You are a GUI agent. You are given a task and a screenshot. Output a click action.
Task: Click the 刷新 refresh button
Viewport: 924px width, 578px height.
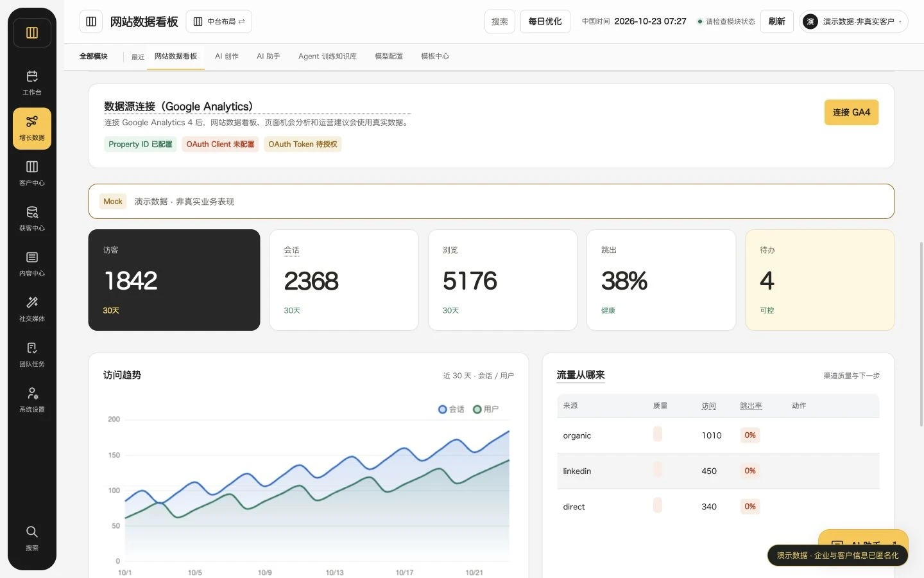[777, 22]
